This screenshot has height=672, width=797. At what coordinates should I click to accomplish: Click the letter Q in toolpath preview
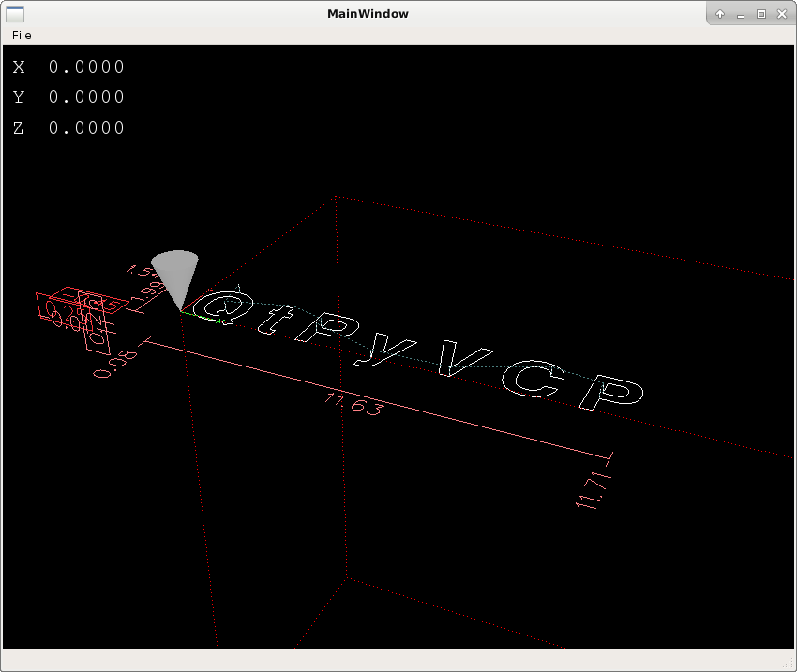pos(223,307)
